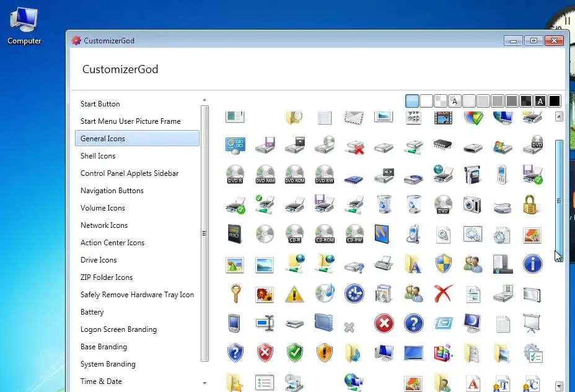Viewport: 575px width, 392px height.
Task: Select the Computer desktop icon
Action: click(24, 26)
